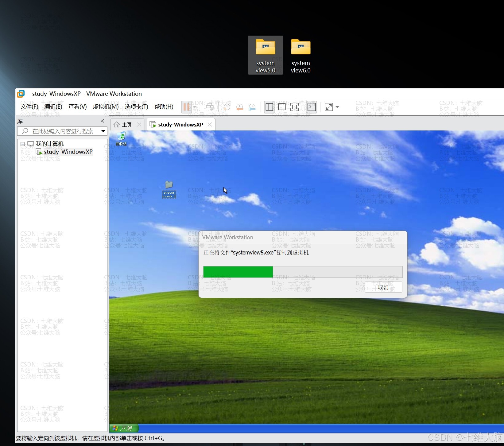Toggle the console view icon

tap(312, 107)
